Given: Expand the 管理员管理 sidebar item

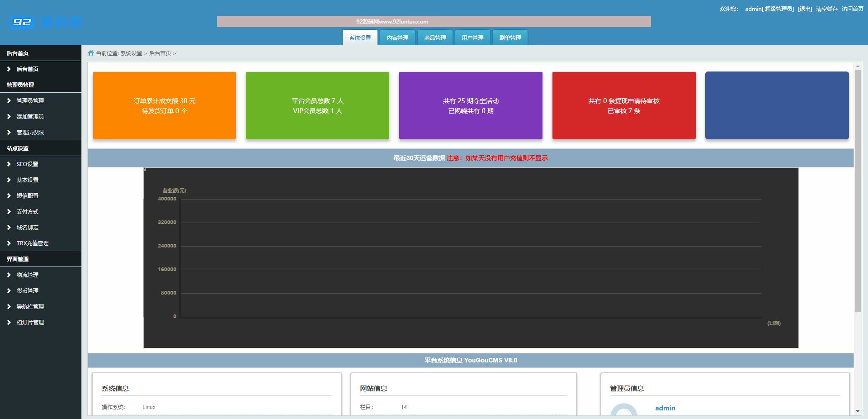Looking at the screenshot, I should tap(30, 101).
